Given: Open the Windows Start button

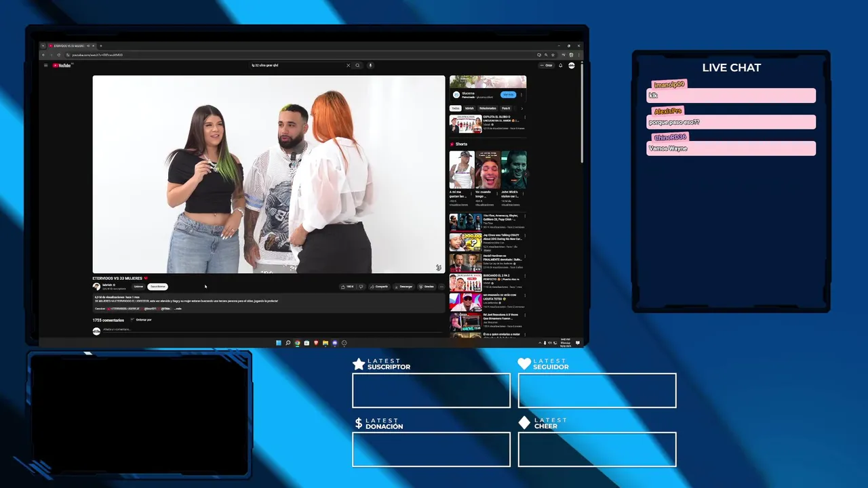Looking at the screenshot, I should (279, 343).
